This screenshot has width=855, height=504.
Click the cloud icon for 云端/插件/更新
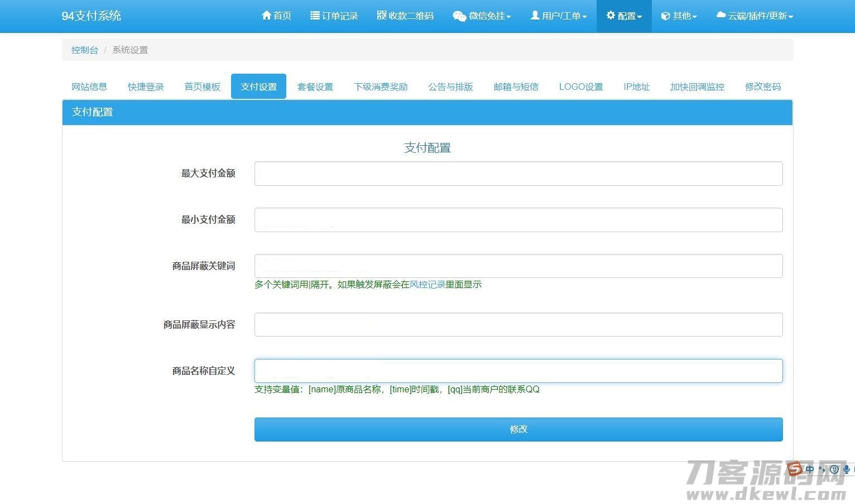click(721, 16)
